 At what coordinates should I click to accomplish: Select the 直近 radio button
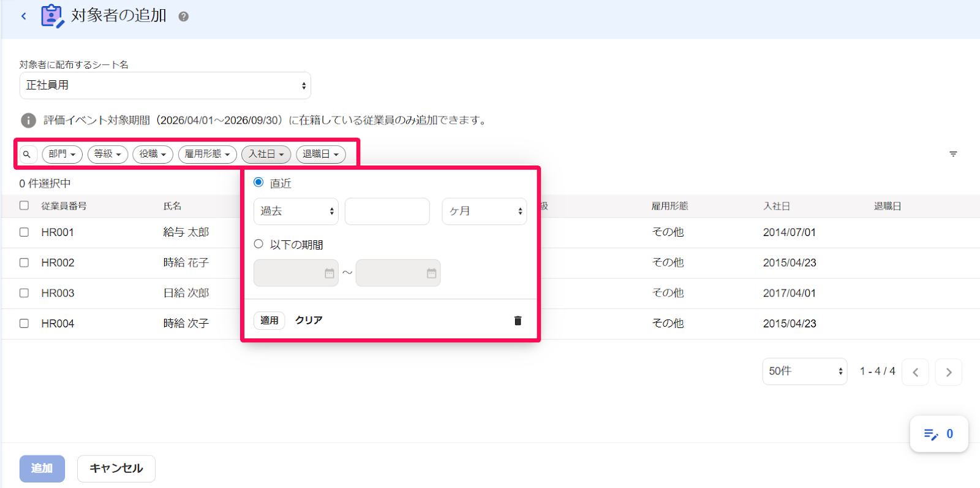pos(258,183)
